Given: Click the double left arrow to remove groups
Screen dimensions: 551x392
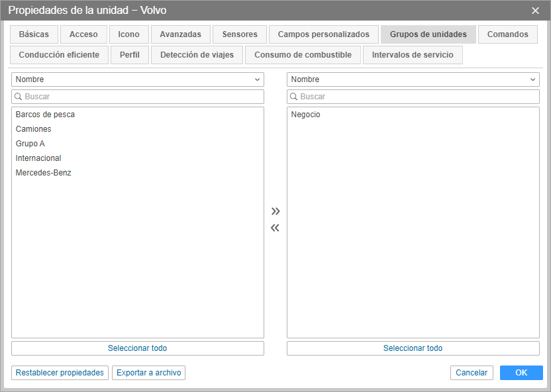Looking at the screenshot, I should coord(275,228).
